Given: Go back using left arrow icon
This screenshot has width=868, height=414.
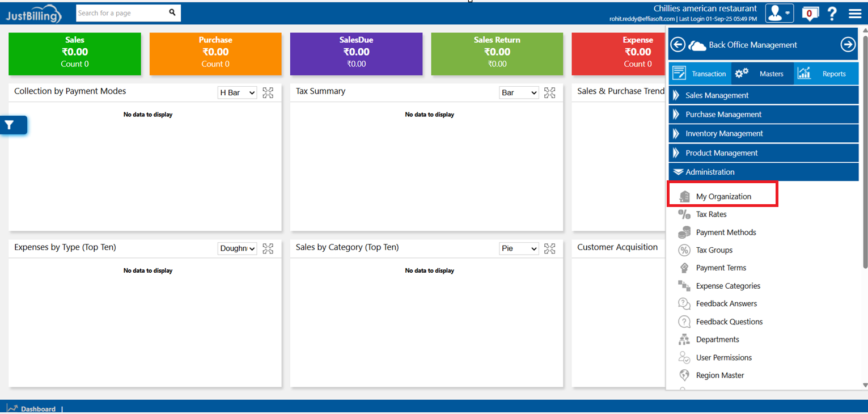Looking at the screenshot, I should coord(678,45).
